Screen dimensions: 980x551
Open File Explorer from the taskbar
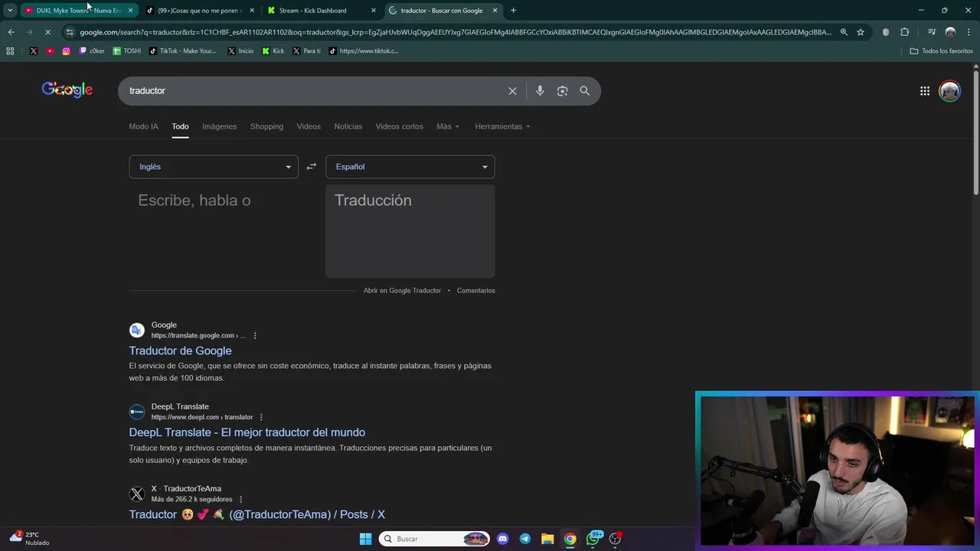coord(547,539)
